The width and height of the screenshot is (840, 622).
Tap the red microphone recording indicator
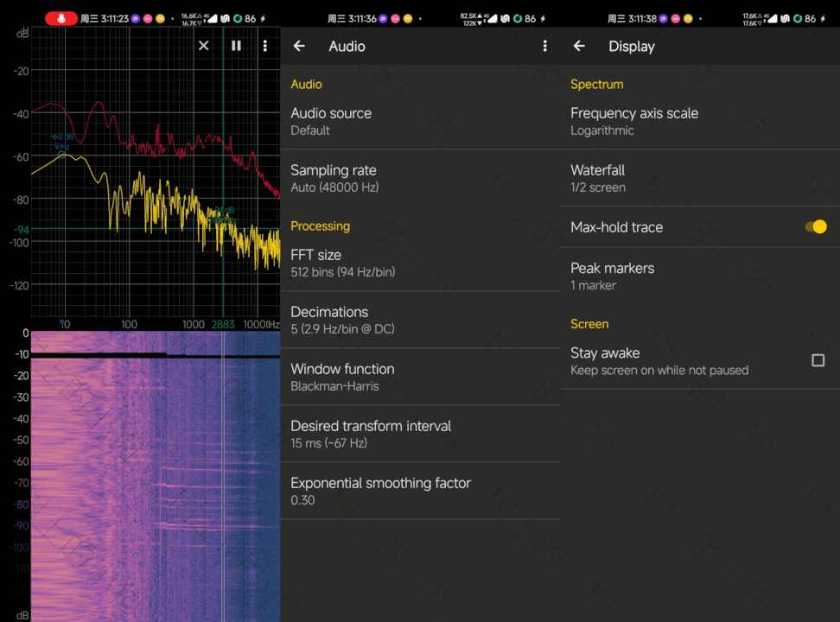[60, 18]
